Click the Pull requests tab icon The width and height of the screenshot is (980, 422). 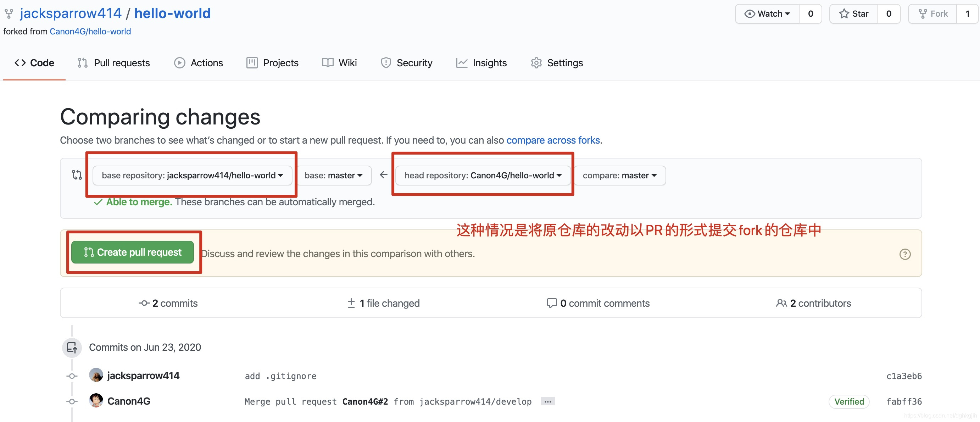click(83, 63)
